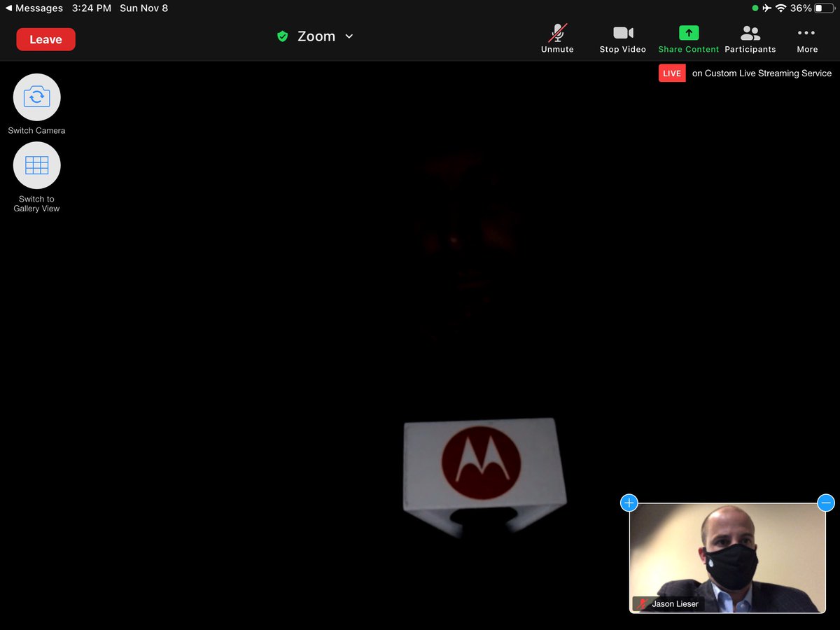Click the LIVE streaming indicator
The image size is (840, 630).
click(672, 73)
